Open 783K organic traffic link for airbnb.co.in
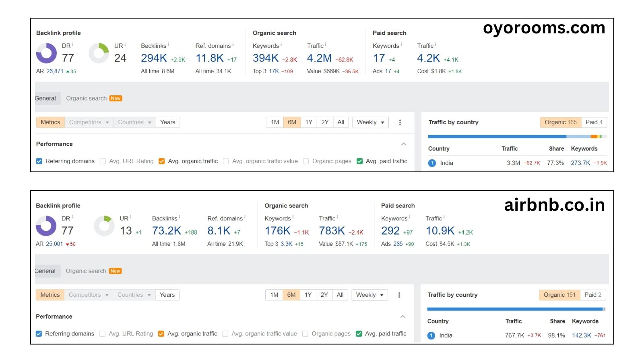Screen dimensions: 644x362 pos(332,231)
